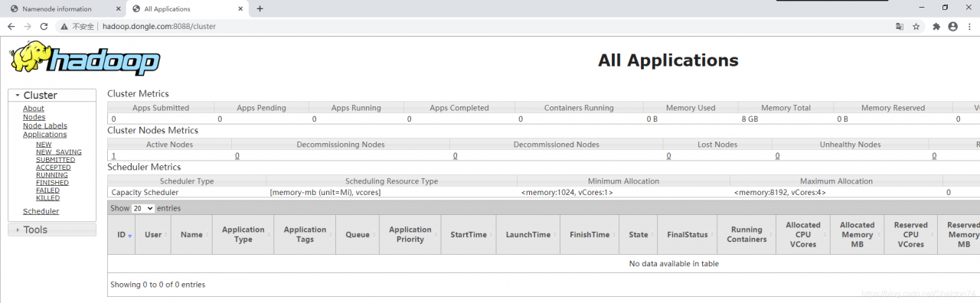Reload the page with browser refresh icon
The image size is (980, 303).
pyautogui.click(x=44, y=26)
